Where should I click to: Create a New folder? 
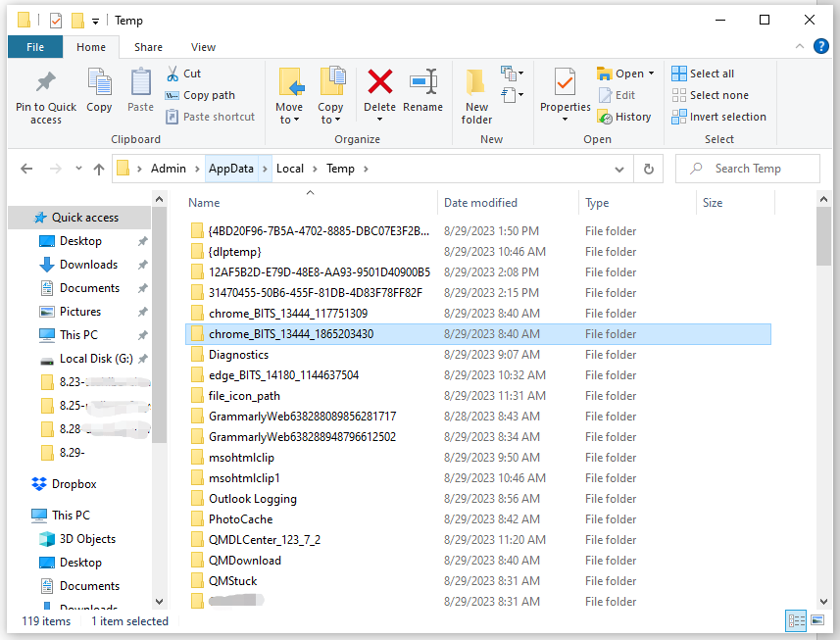[476, 96]
